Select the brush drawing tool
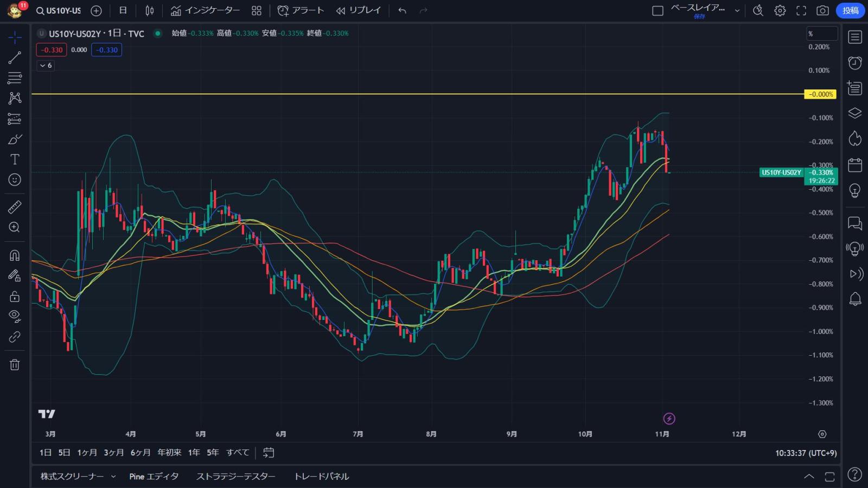868x488 pixels. [15, 139]
